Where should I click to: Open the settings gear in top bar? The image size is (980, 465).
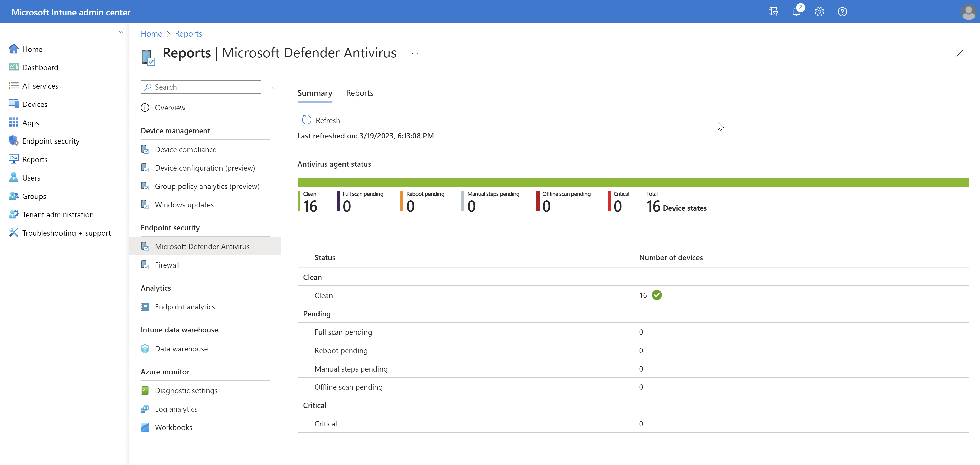(819, 12)
